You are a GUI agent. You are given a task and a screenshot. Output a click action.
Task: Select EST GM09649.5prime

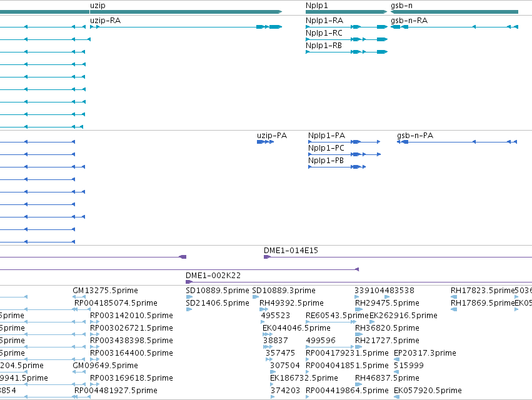coord(105,366)
